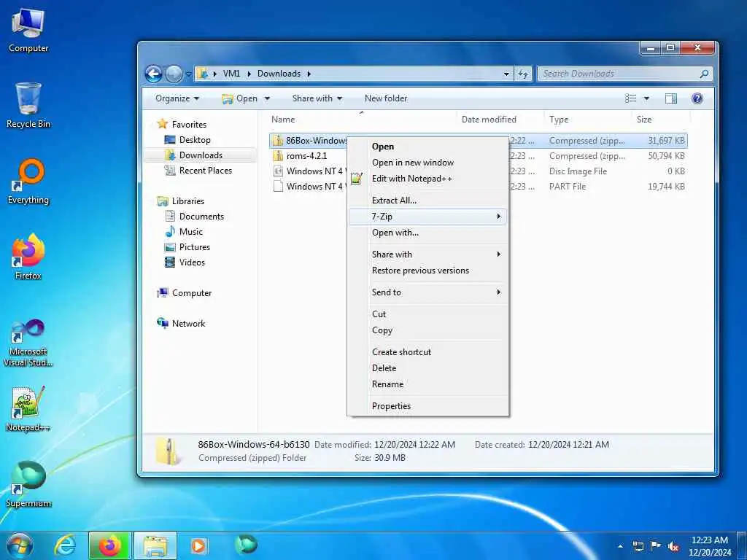Expand the address bar history dropdown

click(506, 74)
